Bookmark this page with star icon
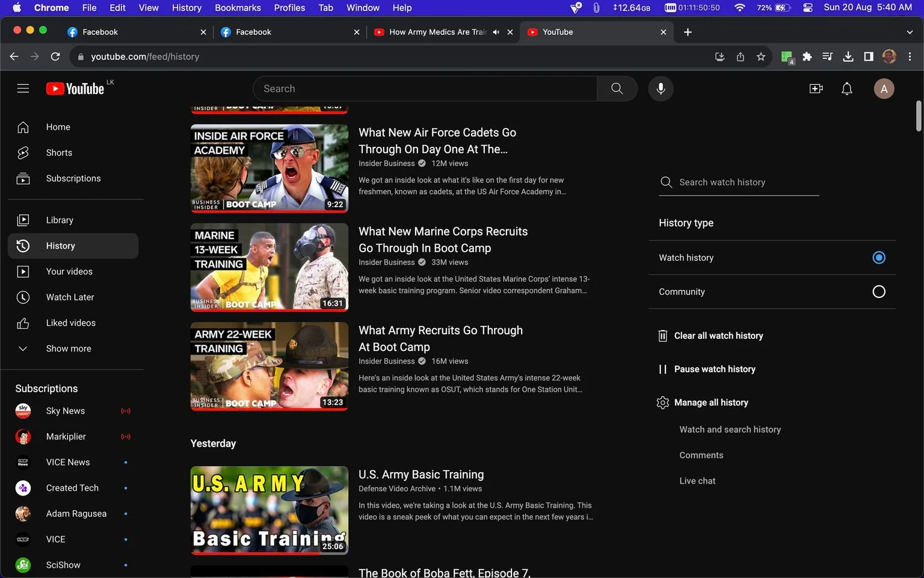 760,57
